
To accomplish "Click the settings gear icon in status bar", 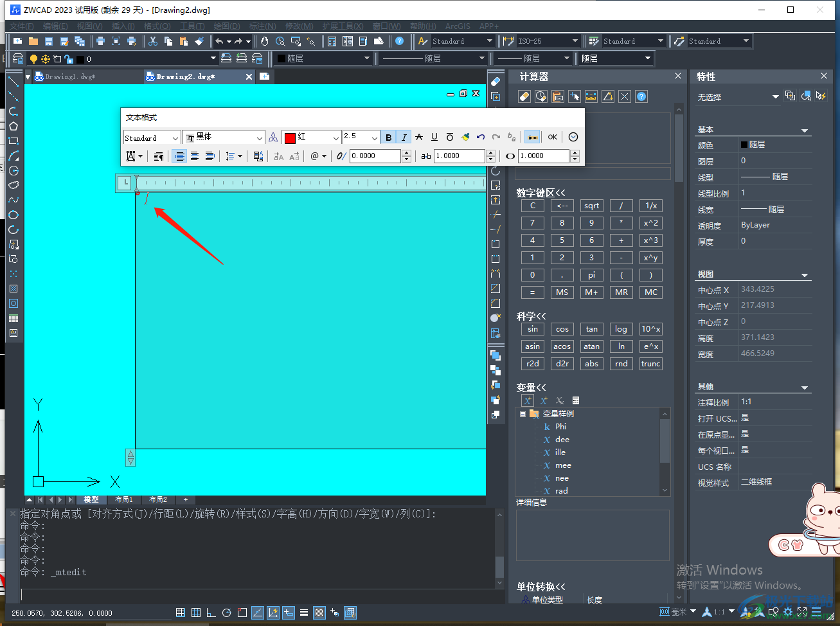I will (788, 613).
